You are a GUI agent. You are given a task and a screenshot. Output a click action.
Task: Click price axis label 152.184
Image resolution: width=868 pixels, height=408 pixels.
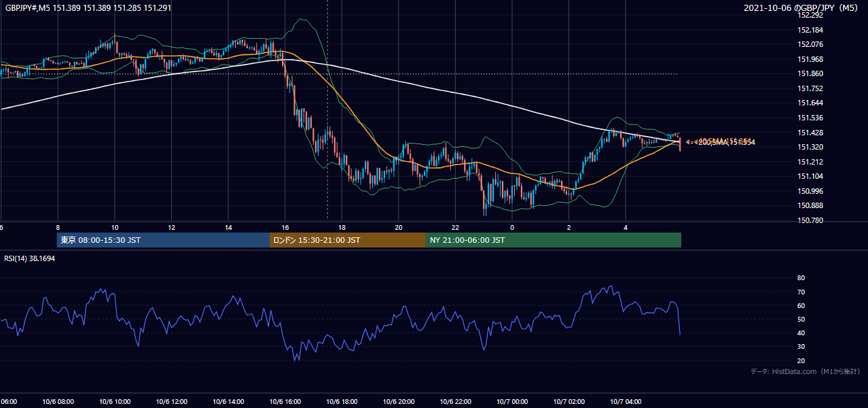pyautogui.click(x=810, y=30)
